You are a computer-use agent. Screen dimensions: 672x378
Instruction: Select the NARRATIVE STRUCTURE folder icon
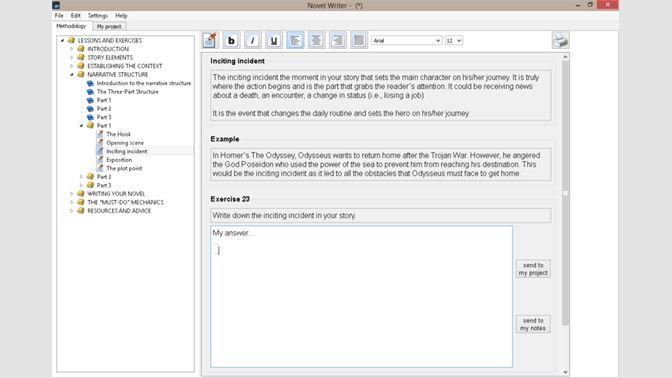[x=81, y=75]
